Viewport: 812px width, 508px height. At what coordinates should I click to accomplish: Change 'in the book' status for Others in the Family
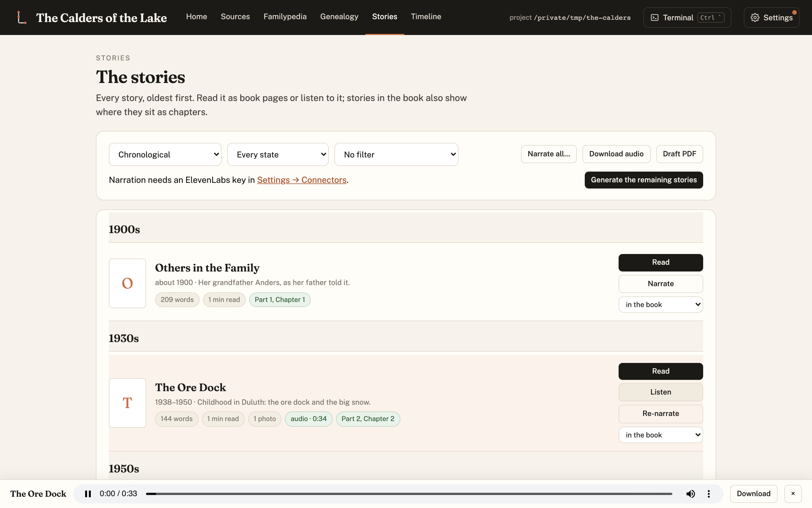coord(660,305)
